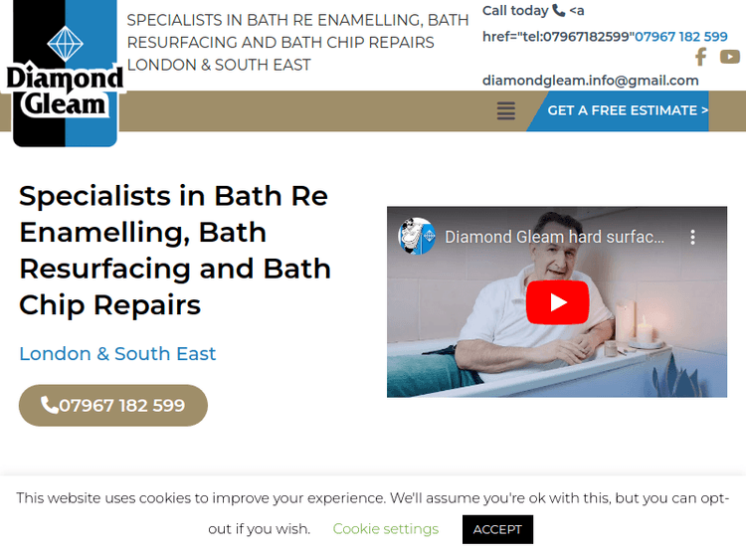The height and width of the screenshot is (560, 746).
Task: Click the header tagline about bath re enamelling
Action: (x=297, y=43)
